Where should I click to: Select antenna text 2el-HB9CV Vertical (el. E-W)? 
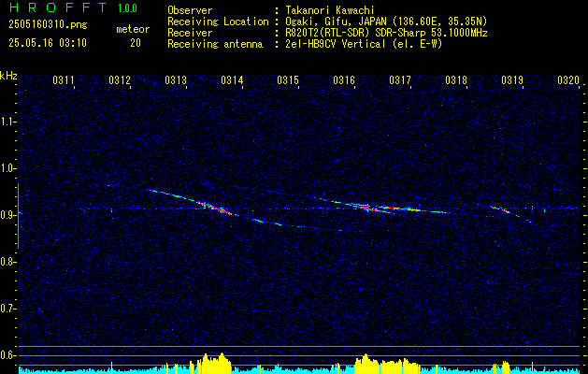coord(363,44)
